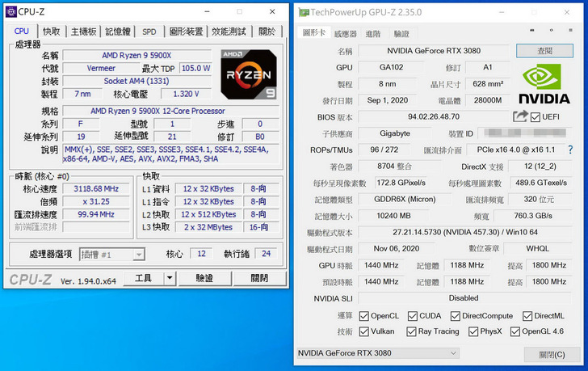Switch to the 主機板 tab in CPU-Z

pos(84,32)
